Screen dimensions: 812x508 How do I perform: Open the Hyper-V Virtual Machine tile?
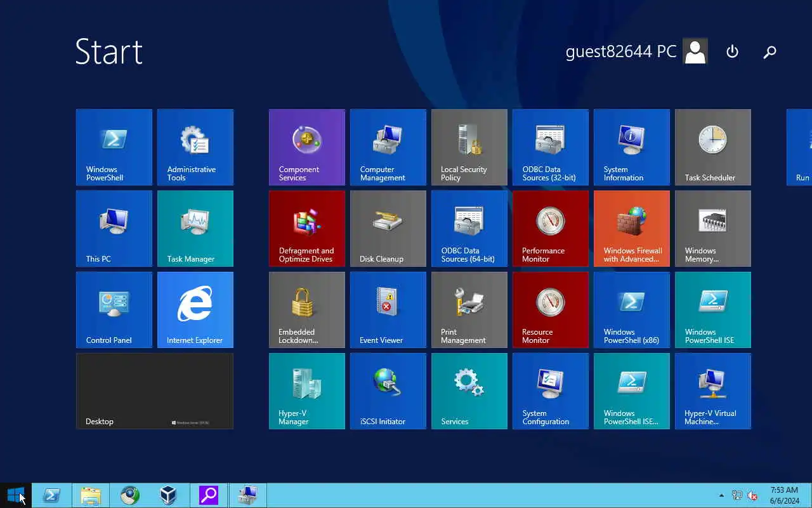click(713, 391)
